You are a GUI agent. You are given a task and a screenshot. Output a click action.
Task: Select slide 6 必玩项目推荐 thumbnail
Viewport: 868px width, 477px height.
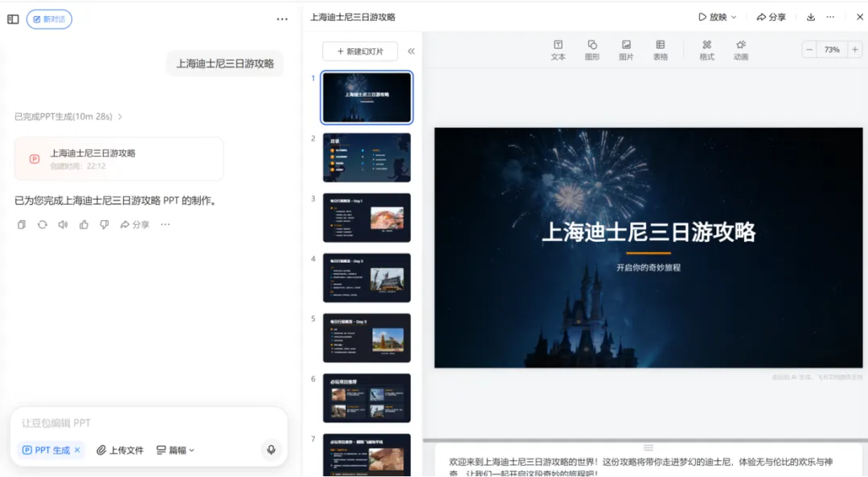pyautogui.click(x=367, y=397)
